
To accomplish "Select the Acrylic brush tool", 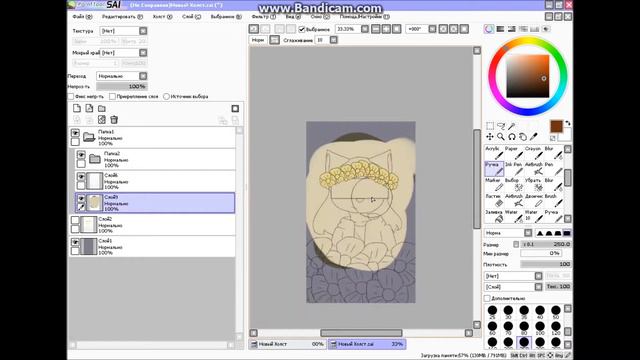I will click(x=494, y=153).
